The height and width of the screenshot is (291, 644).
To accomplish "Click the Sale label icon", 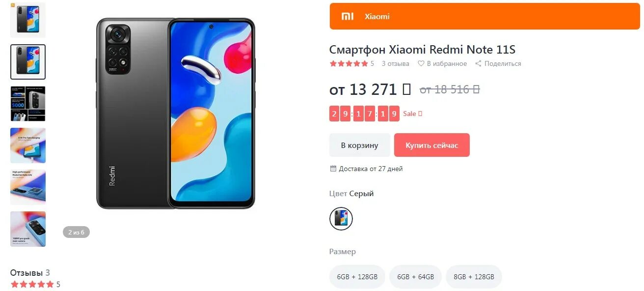I will [420, 114].
